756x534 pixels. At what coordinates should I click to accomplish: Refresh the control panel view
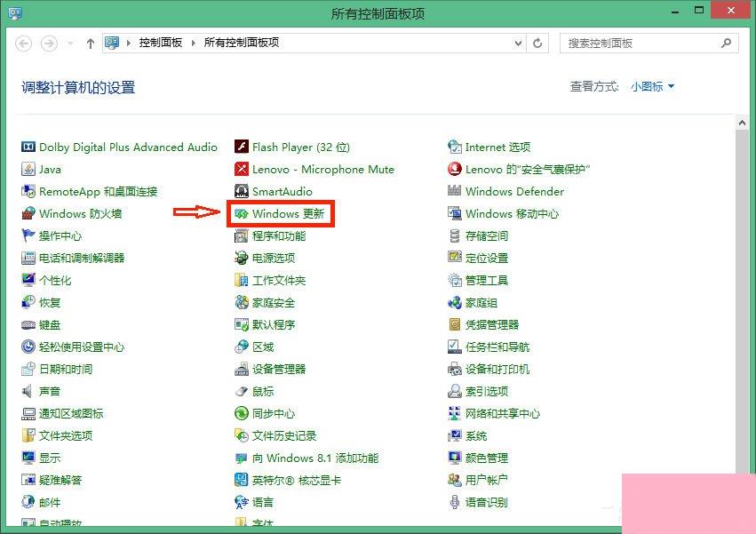[x=537, y=43]
